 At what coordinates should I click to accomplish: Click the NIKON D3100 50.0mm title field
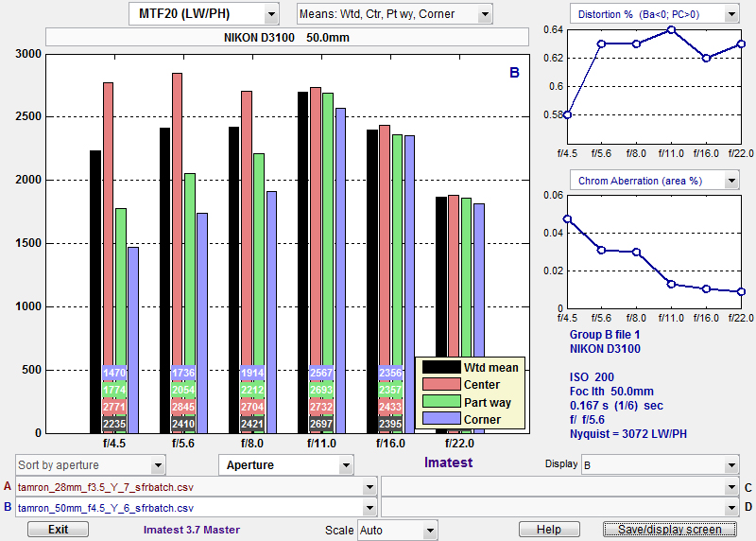coord(287,37)
